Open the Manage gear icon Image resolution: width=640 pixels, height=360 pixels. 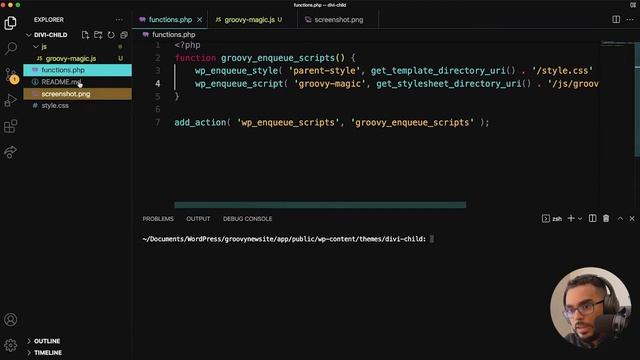click(11, 345)
